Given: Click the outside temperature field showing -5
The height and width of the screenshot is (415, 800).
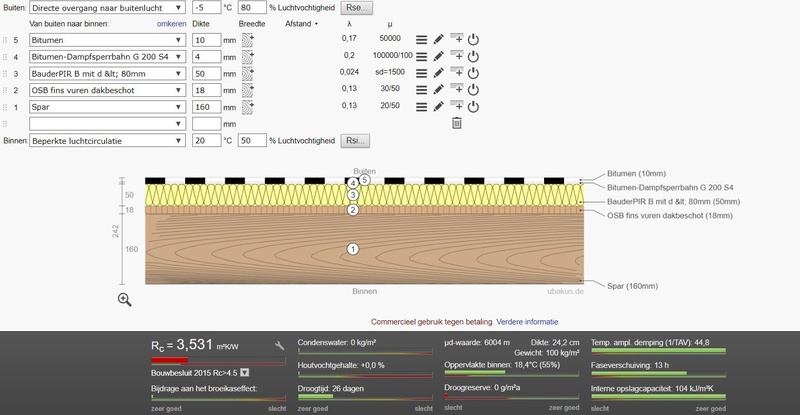Looking at the screenshot, I should pos(207,8).
